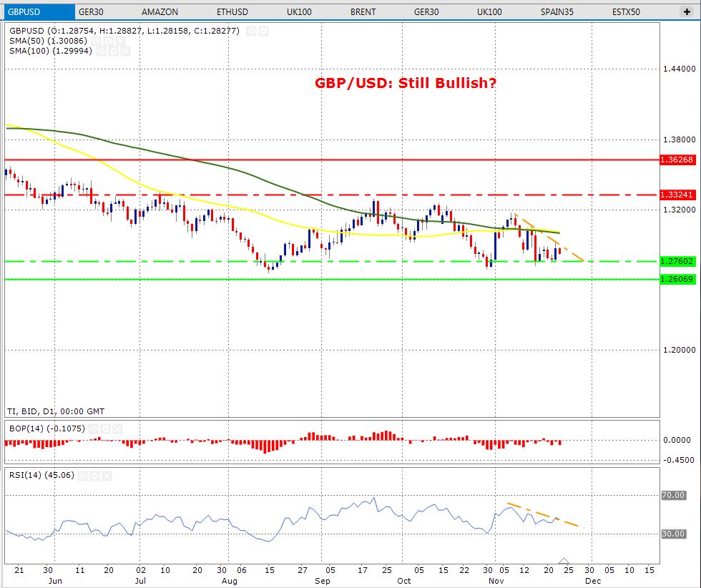This screenshot has height=588, width=701.
Task: Switch to the ESTX50 chart tab
Action: (626, 12)
